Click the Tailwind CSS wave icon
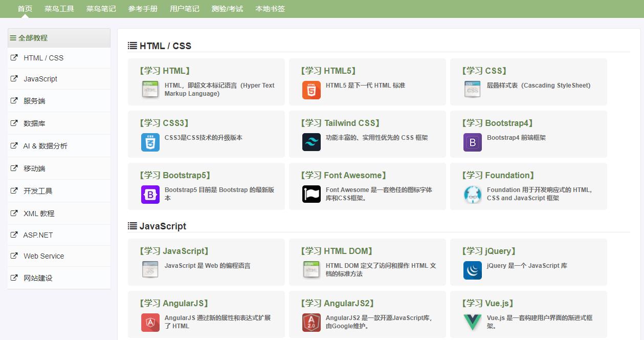 click(x=311, y=142)
